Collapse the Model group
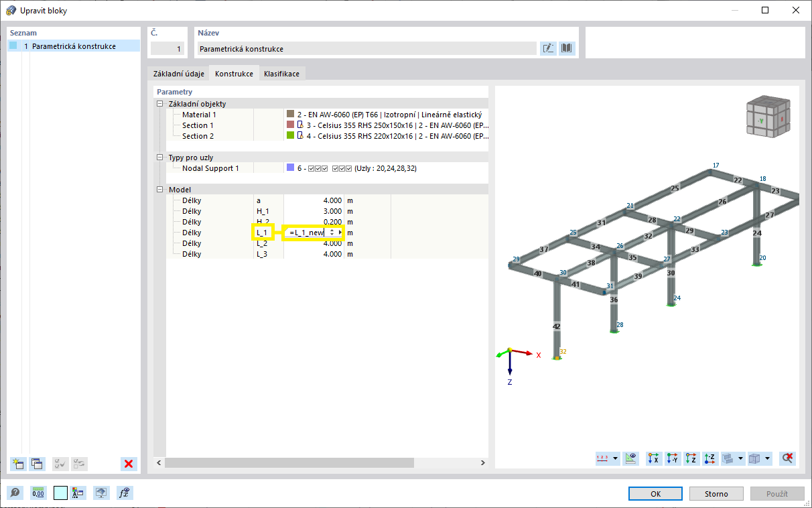Image resolution: width=812 pixels, height=508 pixels. pyautogui.click(x=159, y=190)
